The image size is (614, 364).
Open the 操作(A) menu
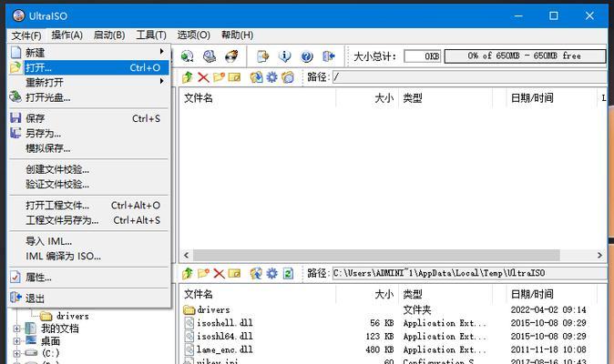[x=67, y=35]
